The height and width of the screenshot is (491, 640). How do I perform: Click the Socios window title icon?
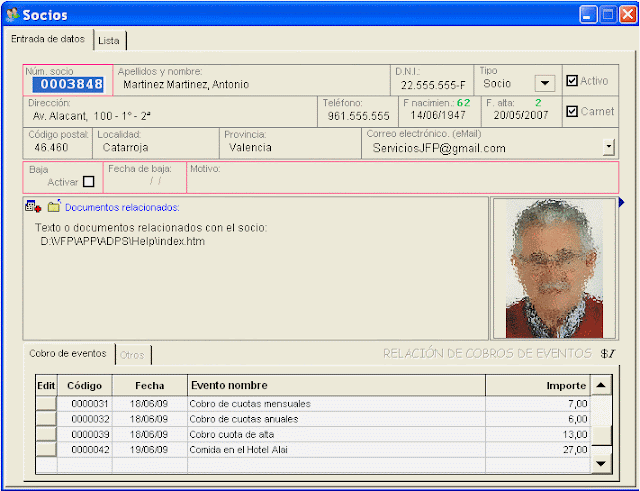tap(12, 15)
